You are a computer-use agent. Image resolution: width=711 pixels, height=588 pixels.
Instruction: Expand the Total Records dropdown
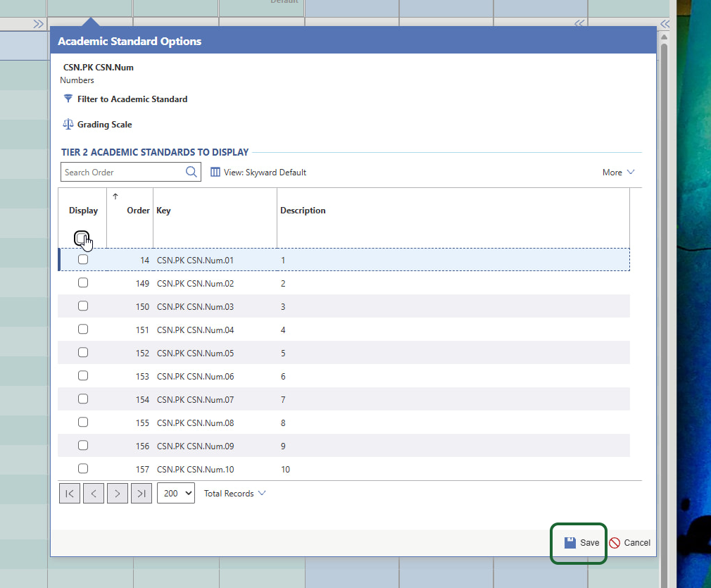click(234, 493)
